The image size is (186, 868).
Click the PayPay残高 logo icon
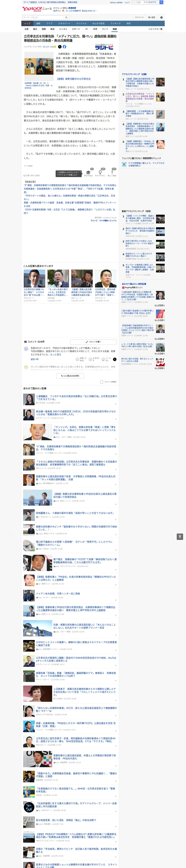tap(124, 287)
